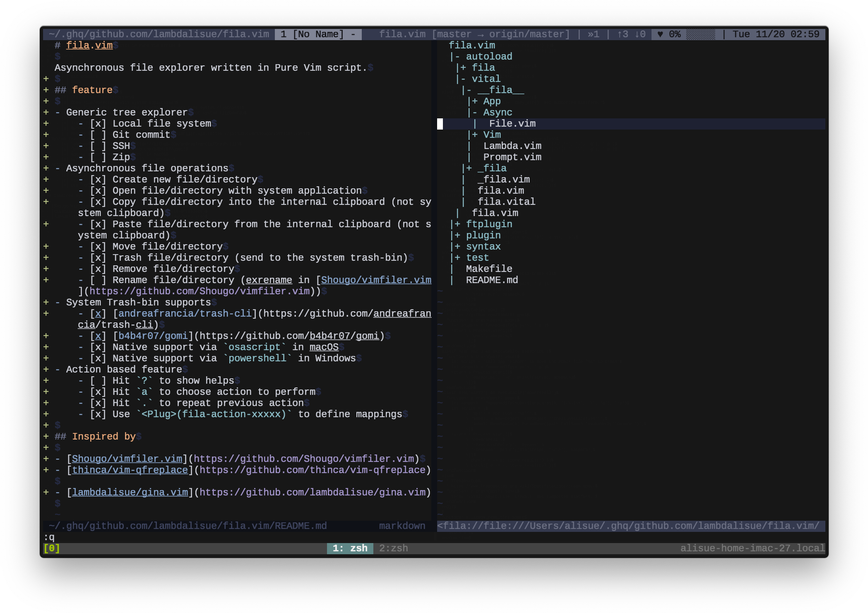Click thinca/vim-qfreplace link
868x613 pixels.
pos(130,470)
